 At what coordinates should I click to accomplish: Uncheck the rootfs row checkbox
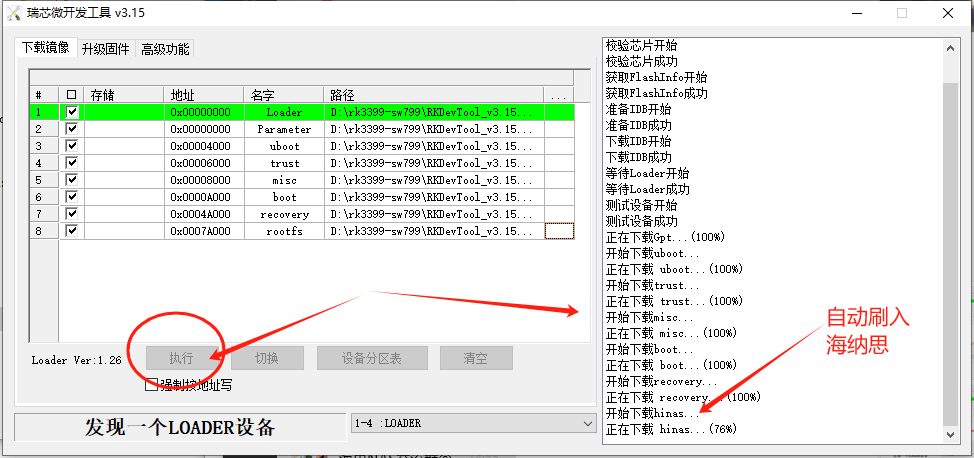[x=71, y=231]
